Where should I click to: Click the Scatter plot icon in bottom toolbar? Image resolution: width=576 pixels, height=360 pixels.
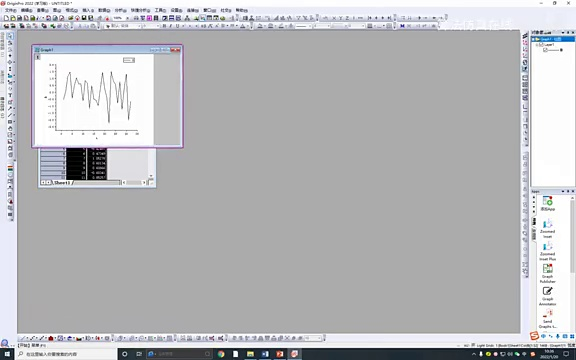pos(32,338)
